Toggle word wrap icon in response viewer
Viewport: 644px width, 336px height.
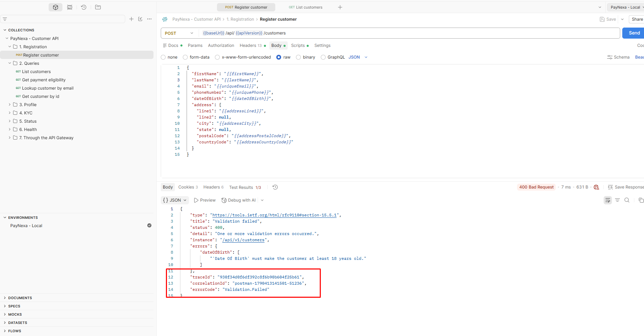[x=608, y=200]
